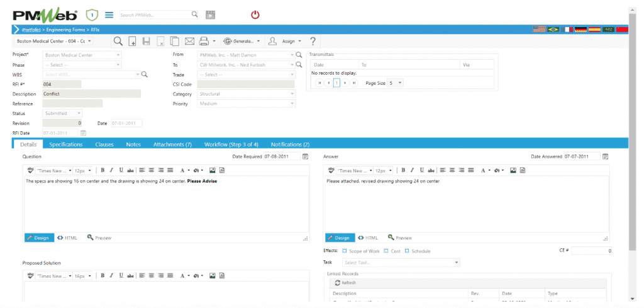
Task: Expand the Assign dropdown
Action: coord(299,41)
